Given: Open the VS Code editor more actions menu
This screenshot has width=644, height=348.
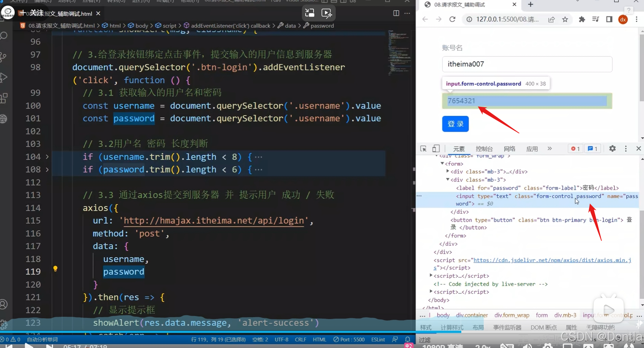Looking at the screenshot, I should click(x=407, y=13).
